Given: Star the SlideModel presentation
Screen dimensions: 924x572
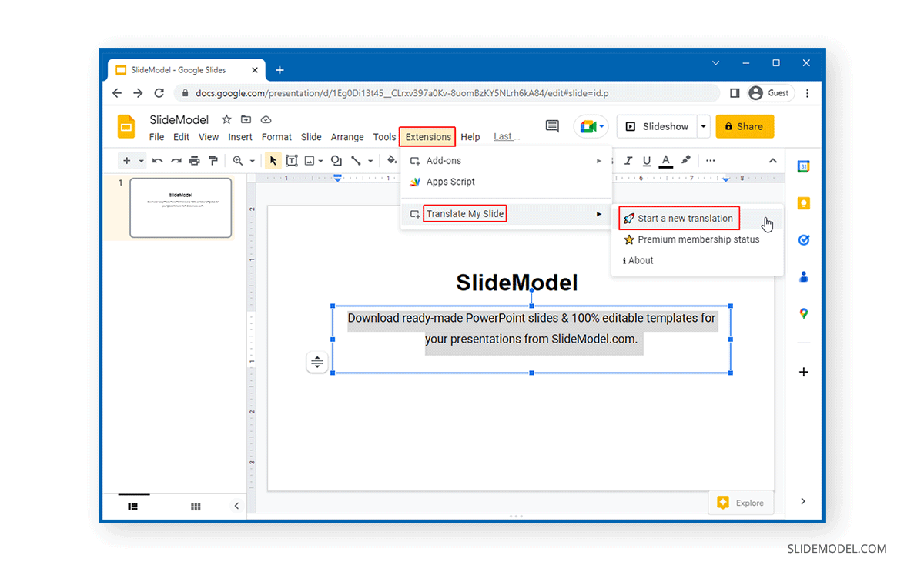Looking at the screenshot, I should pyautogui.click(x=226, y=119).
